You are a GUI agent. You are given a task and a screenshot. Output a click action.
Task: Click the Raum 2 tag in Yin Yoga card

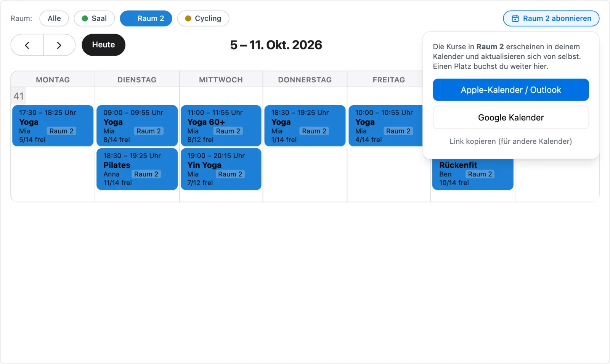230,174
